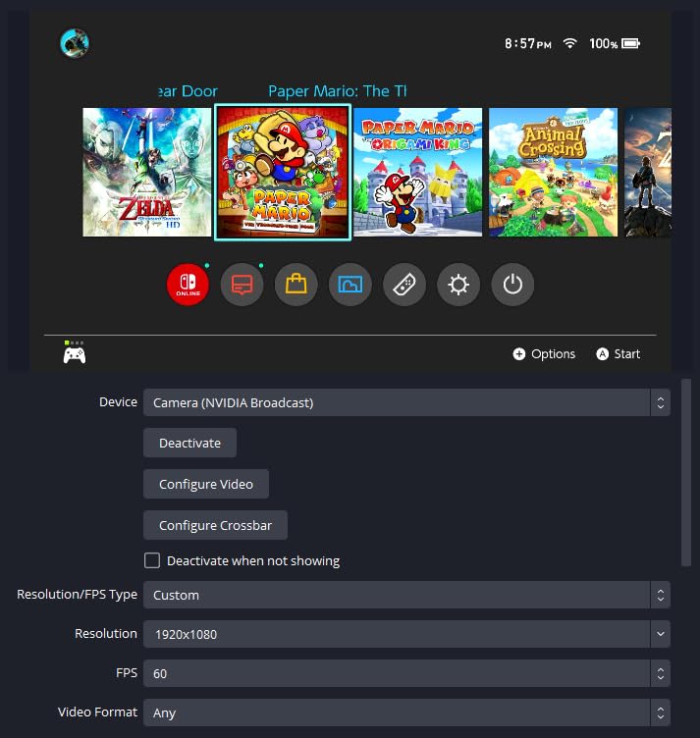700x738 pixels.
Task: Click the Deactivate button
Action: tap(189, 443)
